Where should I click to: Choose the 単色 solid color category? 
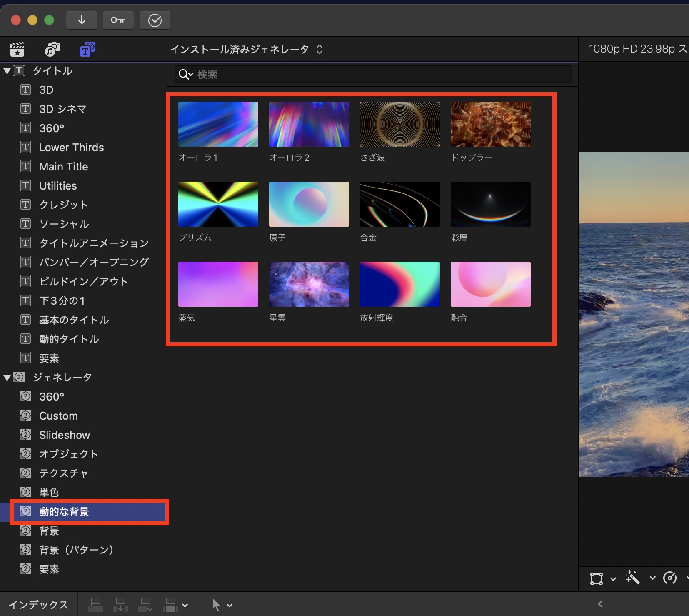49,493
